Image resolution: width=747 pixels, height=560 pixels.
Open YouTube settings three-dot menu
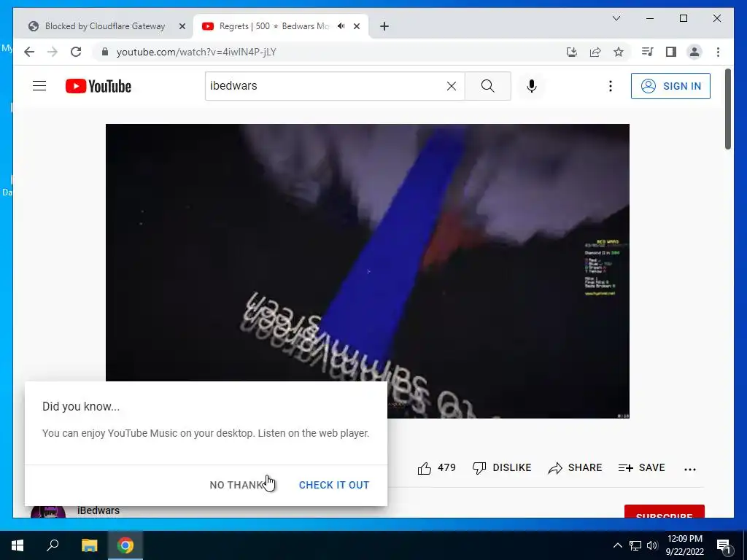pos(611,86)
